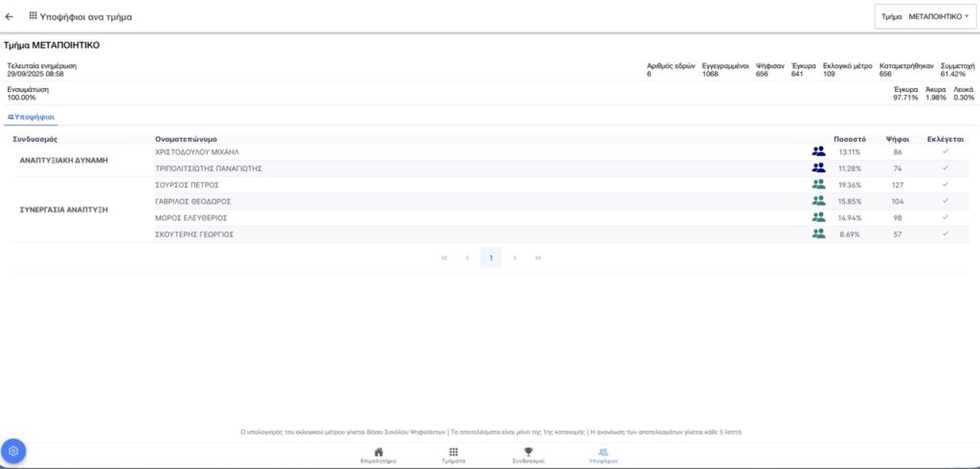Image resolution: width=980 pixels, height=469 pixels.
Task: Click elected checkmark for ΜΩΡΟΣ ΕΛΕΥΘΕΡΙΟΣ
Action: click(945, 217)
